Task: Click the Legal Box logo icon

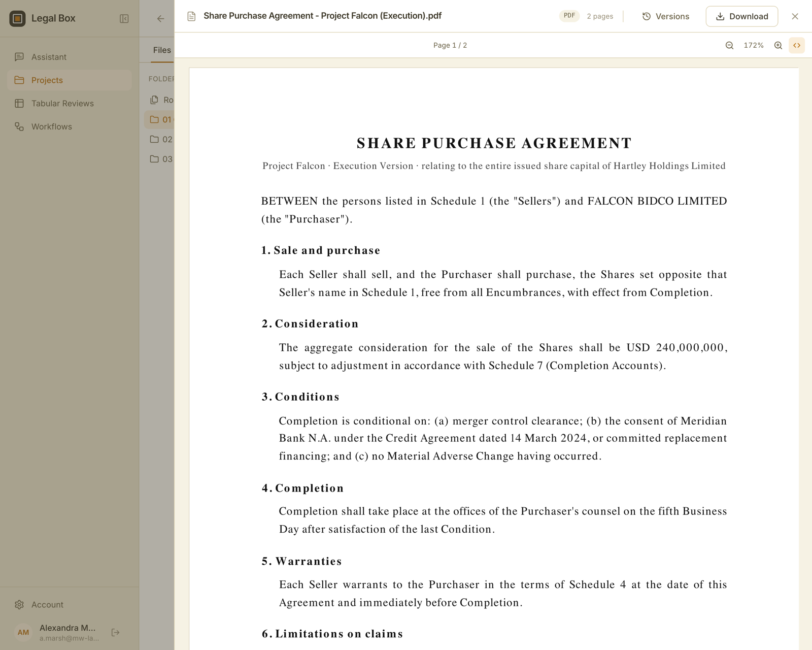Action: (x=17, y=18)
